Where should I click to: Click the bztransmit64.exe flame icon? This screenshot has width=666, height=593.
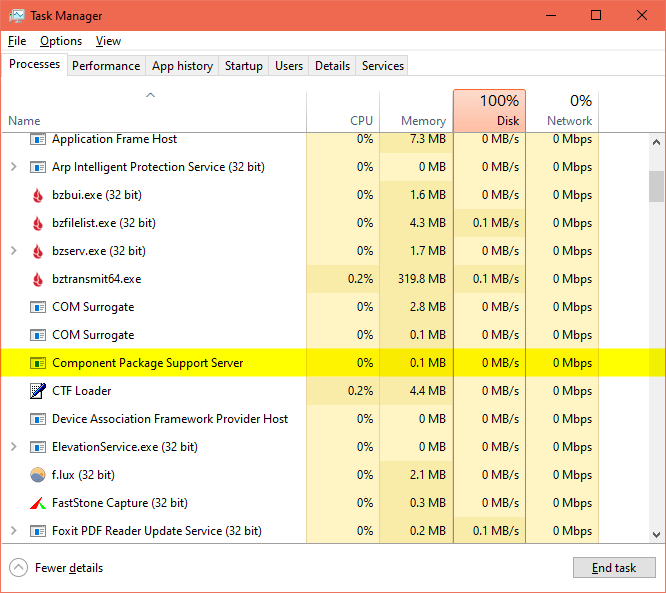click(x=38, y=280)
